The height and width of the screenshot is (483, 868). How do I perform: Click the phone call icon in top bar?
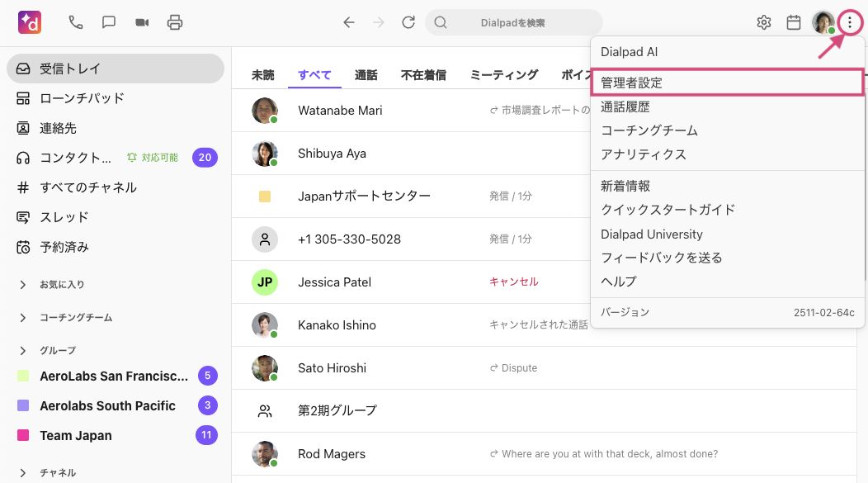[x=76, y=22]
